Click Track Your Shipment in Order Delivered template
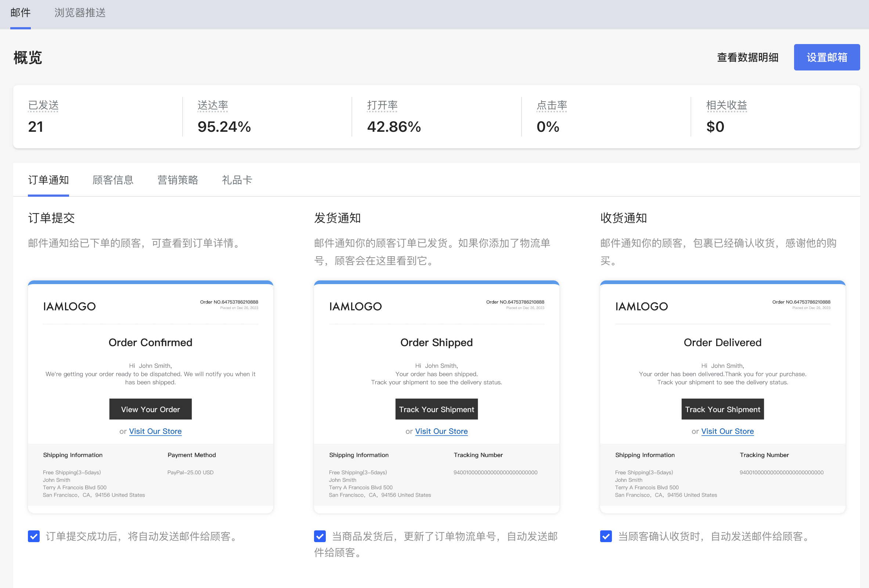The height and width of the screenshot is (588, 869). point(722,409)
